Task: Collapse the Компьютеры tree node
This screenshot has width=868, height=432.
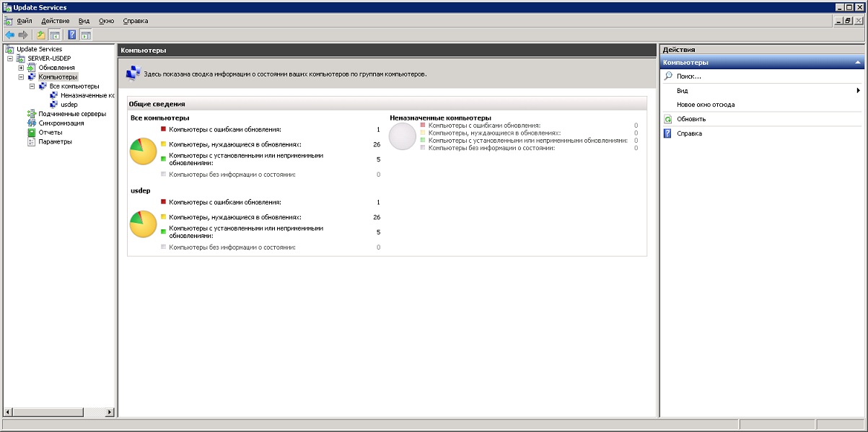Action: point(21,76)
